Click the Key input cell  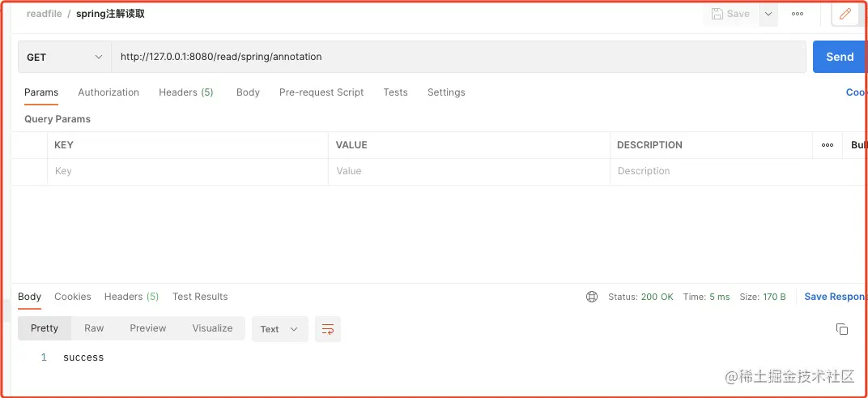pos(188,171)
